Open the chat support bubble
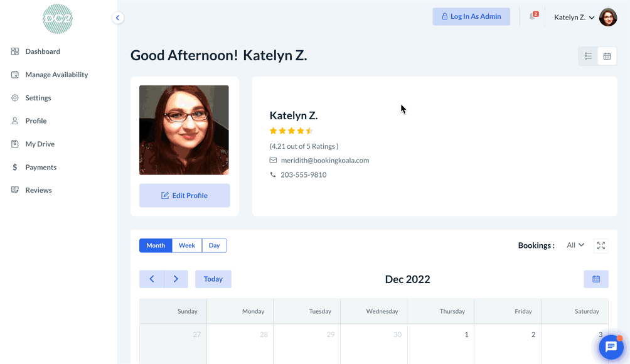The image size is (630, 364). pos(611,346)
